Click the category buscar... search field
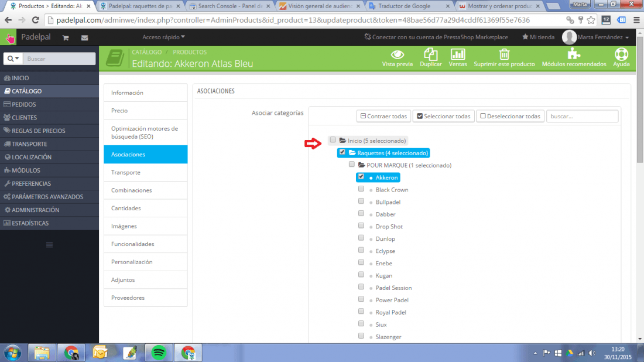644x362 pixels. tap(582, 117)
